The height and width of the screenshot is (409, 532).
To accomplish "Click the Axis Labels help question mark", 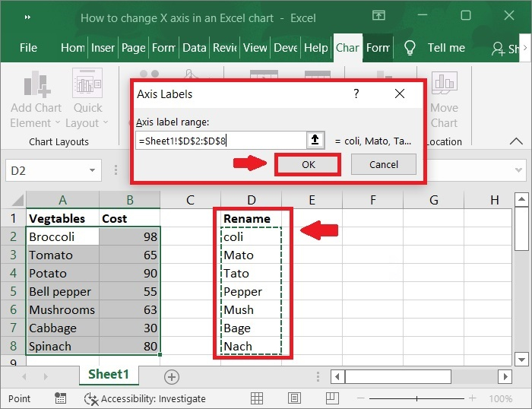I will point(356,94).
